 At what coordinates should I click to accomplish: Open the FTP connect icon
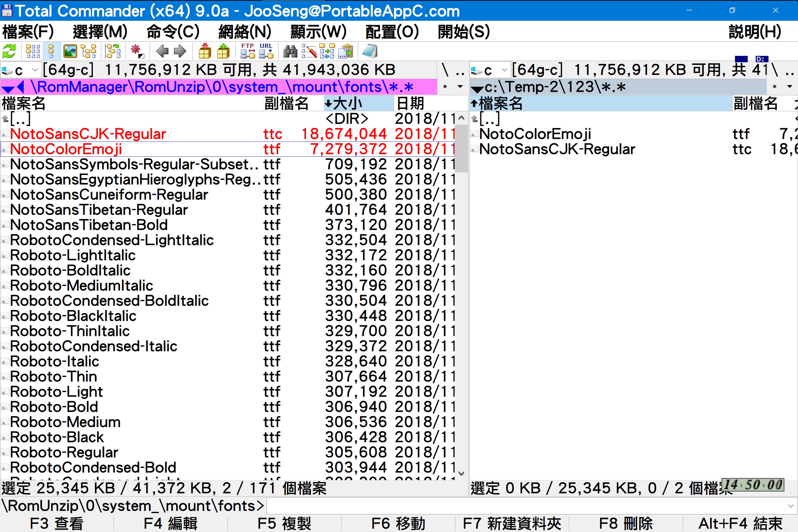(x=248, y=52)
